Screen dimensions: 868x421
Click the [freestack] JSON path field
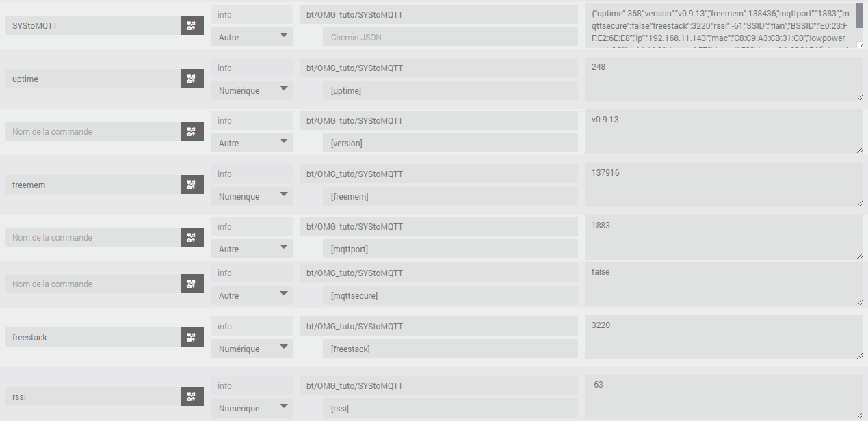(450, 349)
